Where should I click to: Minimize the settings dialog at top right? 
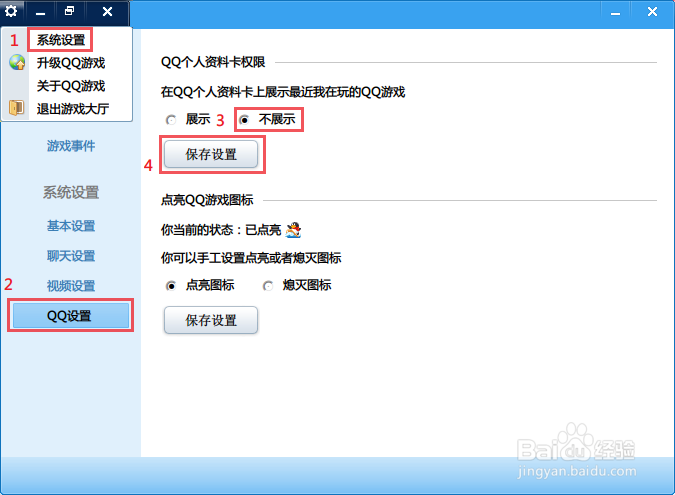616,13
